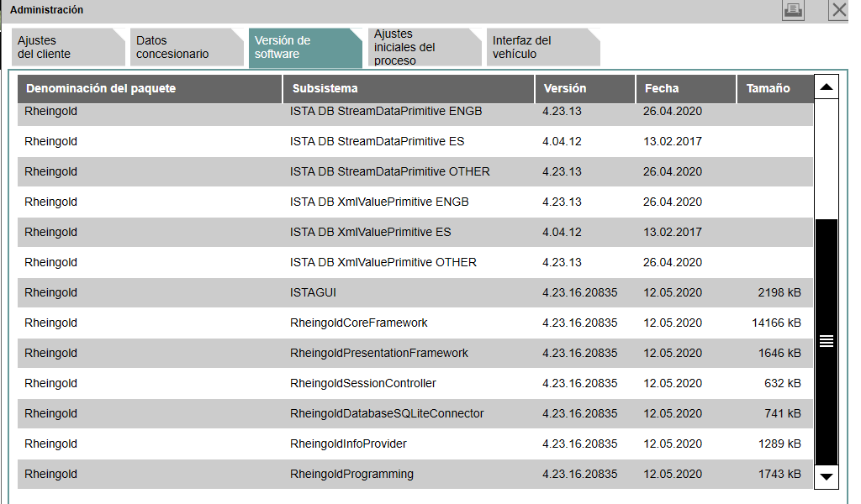Click size 2198 kB of ISTAGUI
This screenshot has width=861, height=504.
[x=779, y=293]
